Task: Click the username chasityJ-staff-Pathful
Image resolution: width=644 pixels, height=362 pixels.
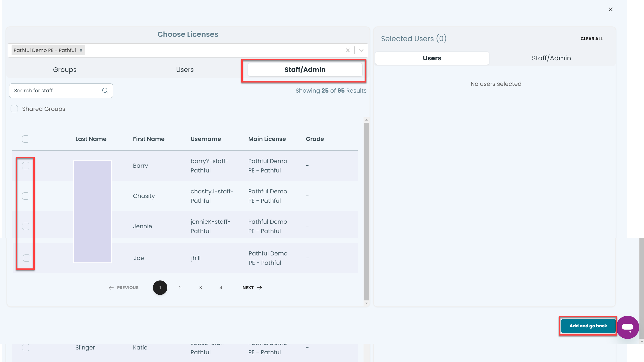Action: point(212,196)
